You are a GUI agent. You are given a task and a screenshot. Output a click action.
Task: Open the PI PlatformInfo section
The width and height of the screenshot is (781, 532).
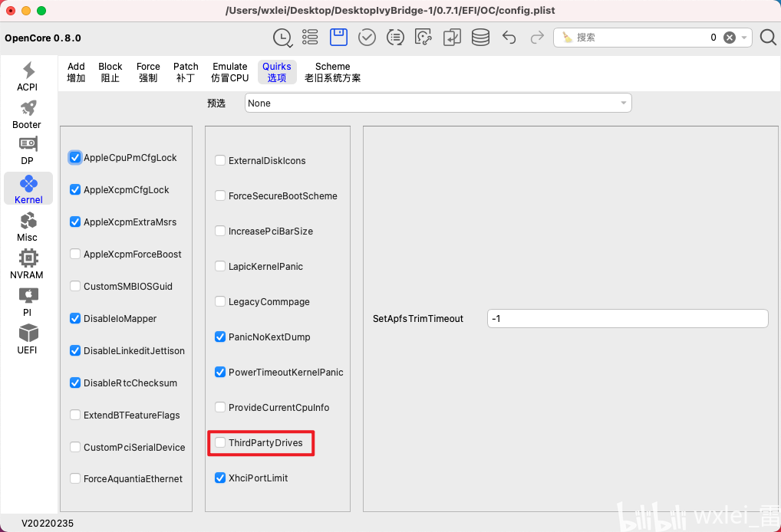pyautogui.click(x=28, y=302)
